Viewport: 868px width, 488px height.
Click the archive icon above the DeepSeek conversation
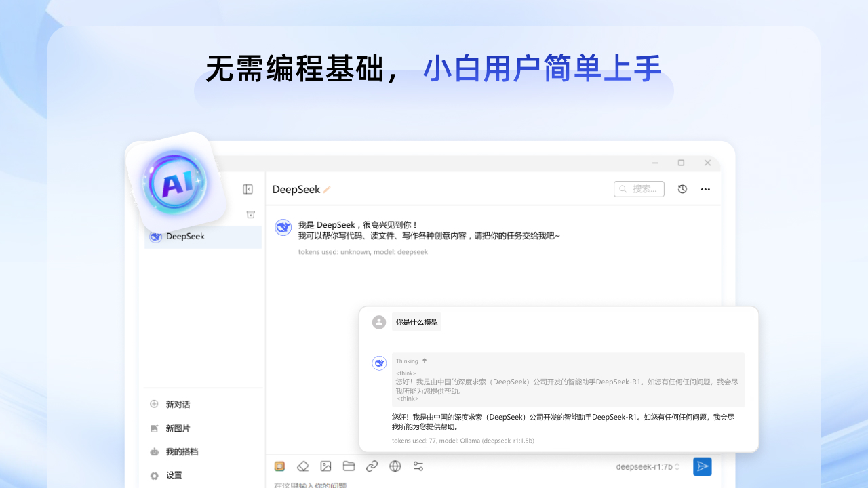click(250, 214)
